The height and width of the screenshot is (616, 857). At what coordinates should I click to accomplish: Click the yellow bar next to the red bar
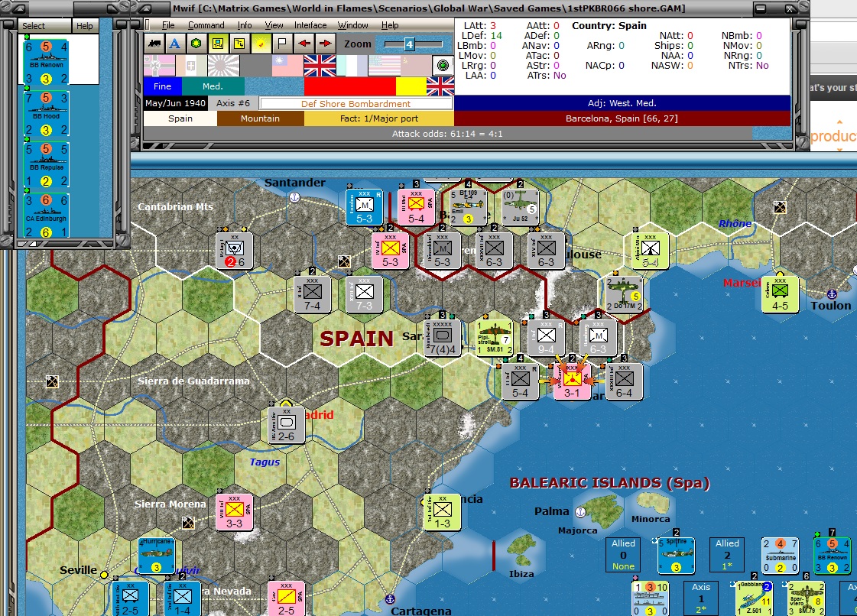tap(411, 86)
